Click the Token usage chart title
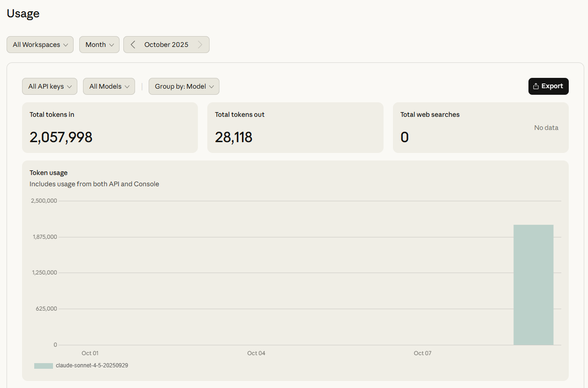588x388 pixels. click(x=48, y=173)
